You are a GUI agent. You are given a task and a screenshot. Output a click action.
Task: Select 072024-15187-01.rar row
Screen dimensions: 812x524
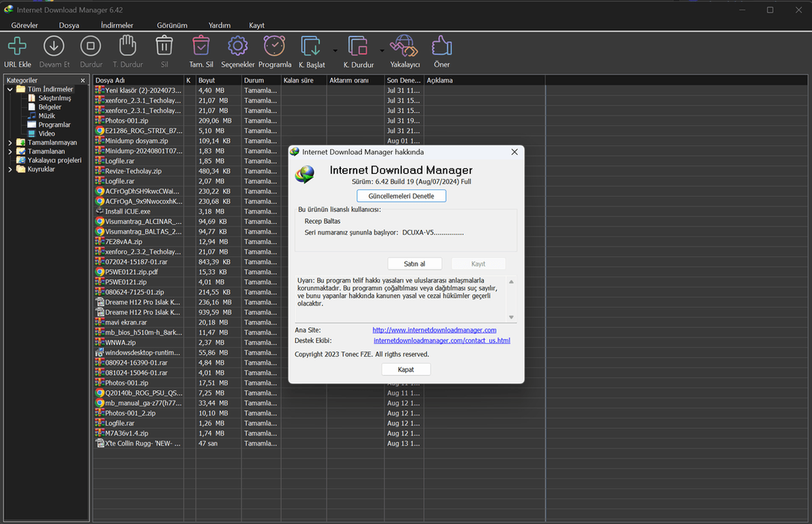(320, 262)
